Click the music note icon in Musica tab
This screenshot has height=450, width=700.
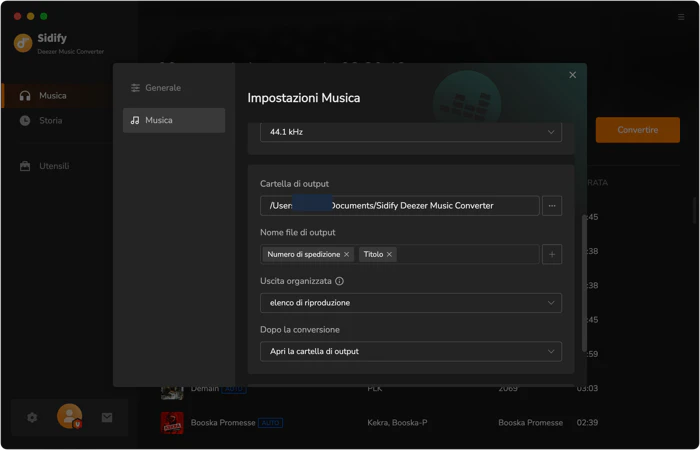click(x=135, y=120)
